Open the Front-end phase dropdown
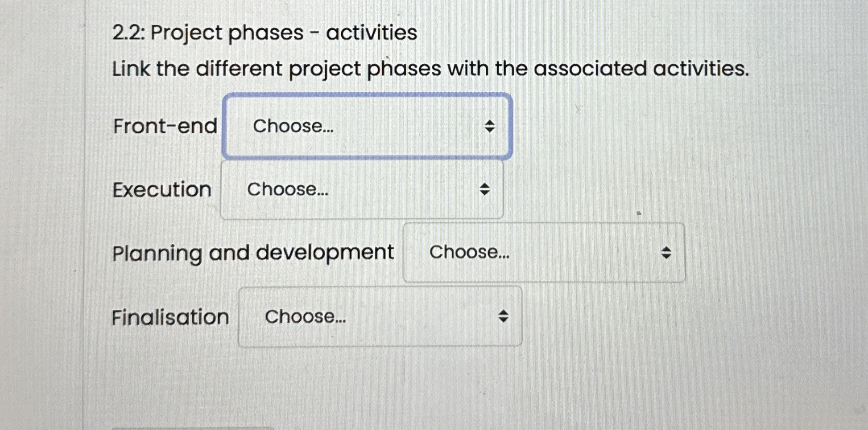 click(367, 127)
